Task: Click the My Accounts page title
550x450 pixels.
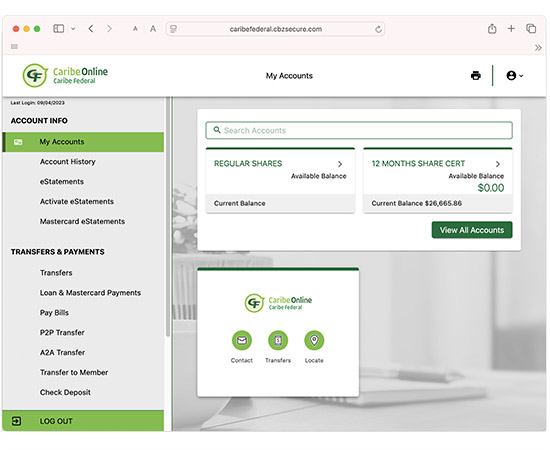Action: pyautogui.click(x=289, y=76)
